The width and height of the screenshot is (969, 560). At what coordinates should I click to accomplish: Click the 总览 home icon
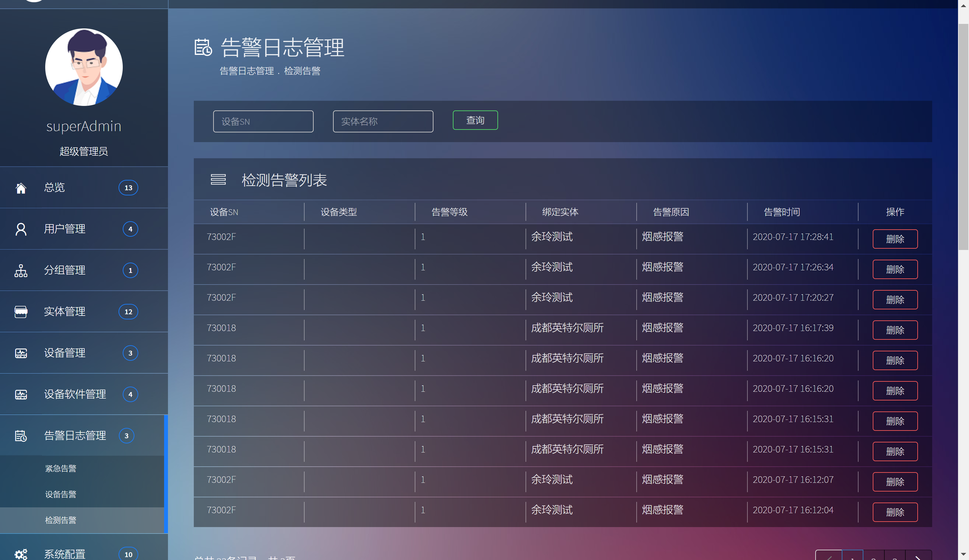(21, 188)
